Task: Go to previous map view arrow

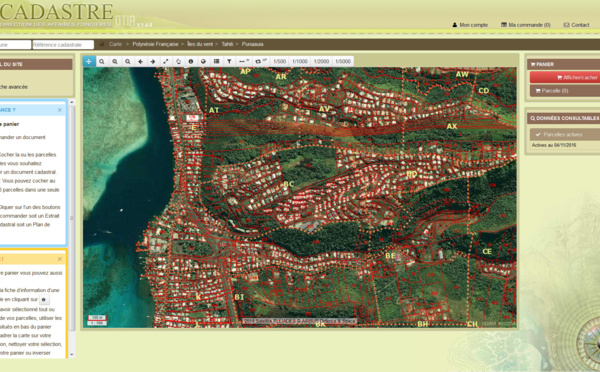Action: pyautogui.click(x=140, y=61)
